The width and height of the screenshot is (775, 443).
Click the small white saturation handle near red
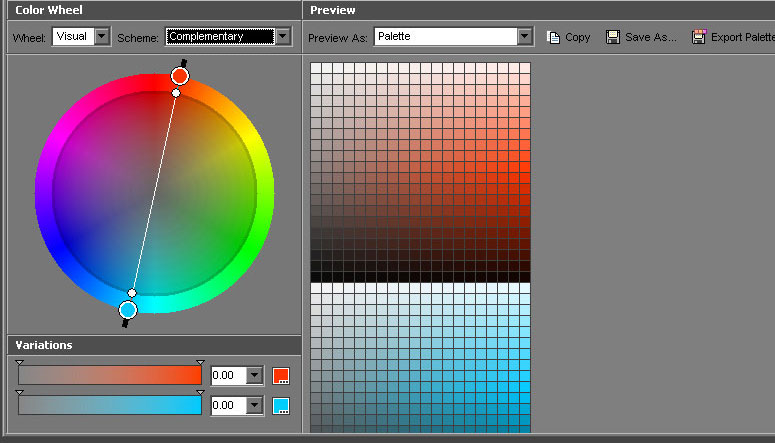tap(176, 93)
